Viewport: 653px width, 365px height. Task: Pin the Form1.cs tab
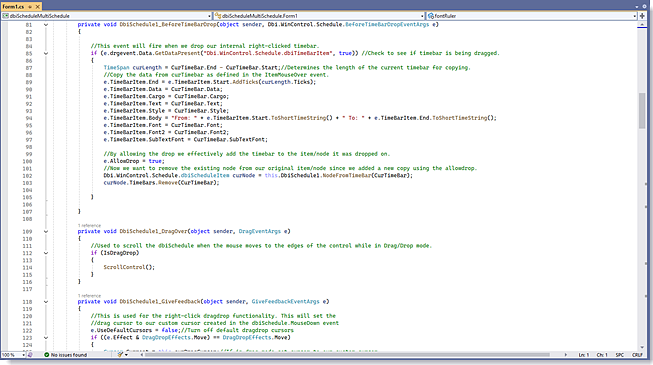30,7
